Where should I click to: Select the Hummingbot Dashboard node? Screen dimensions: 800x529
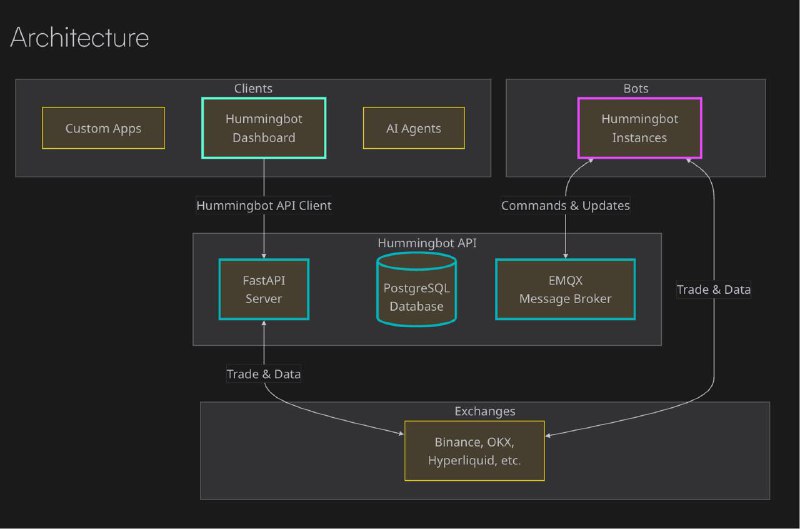(x=264, y=128)
